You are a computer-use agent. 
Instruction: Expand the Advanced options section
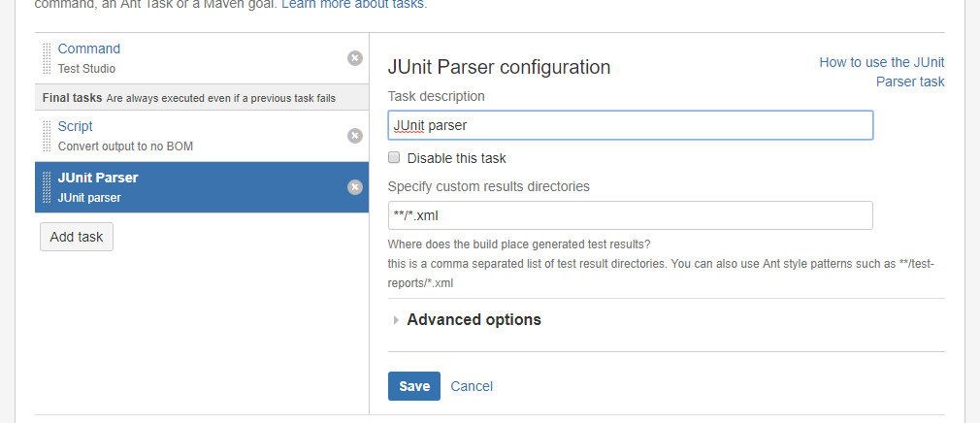(474, 320)
